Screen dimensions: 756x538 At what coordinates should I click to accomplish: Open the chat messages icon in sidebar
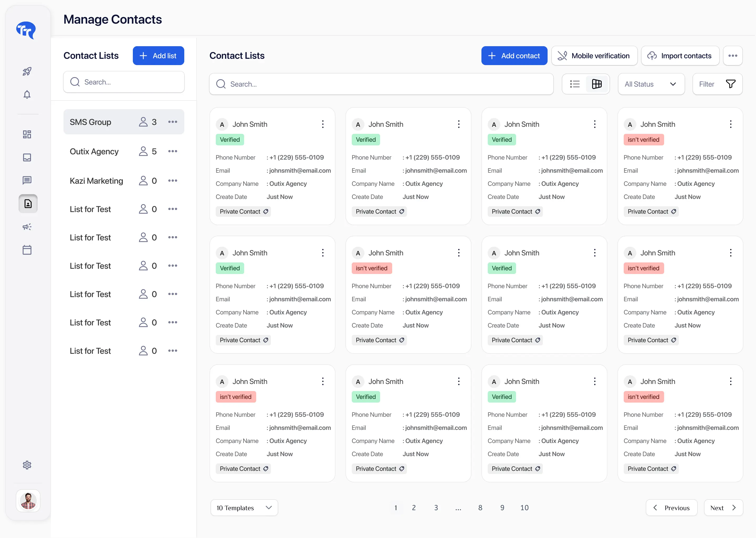tap(27, 180)
